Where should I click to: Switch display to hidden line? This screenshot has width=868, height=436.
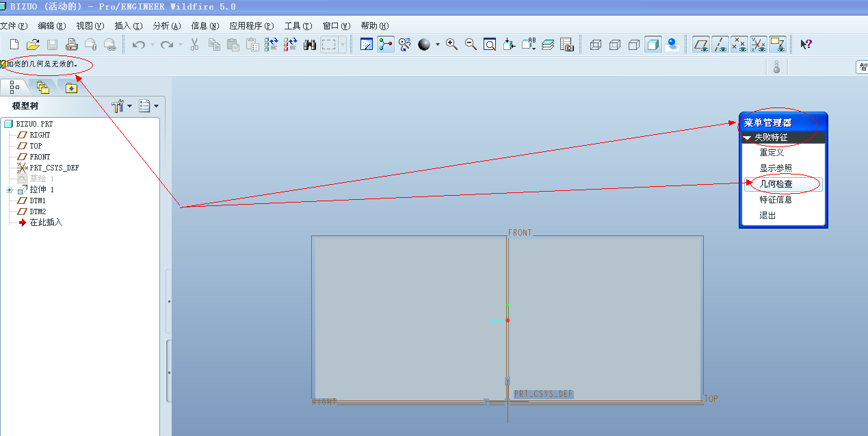[614, 44]
